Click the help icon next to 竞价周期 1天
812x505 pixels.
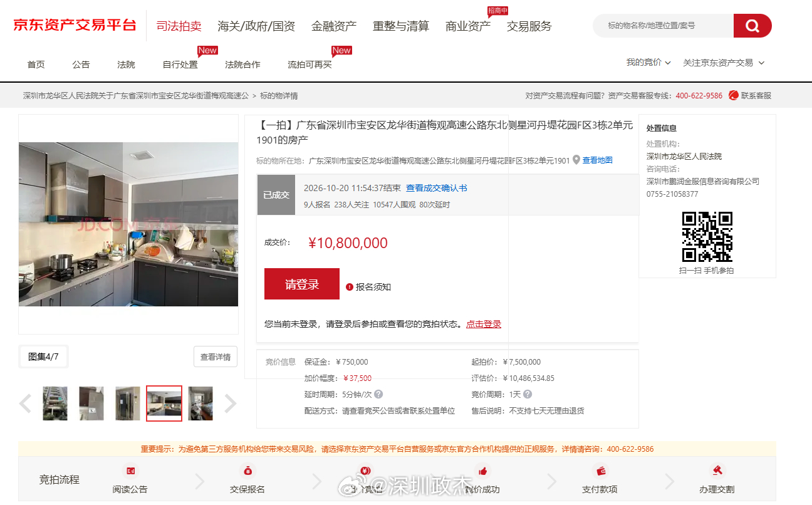click(528, 395)
